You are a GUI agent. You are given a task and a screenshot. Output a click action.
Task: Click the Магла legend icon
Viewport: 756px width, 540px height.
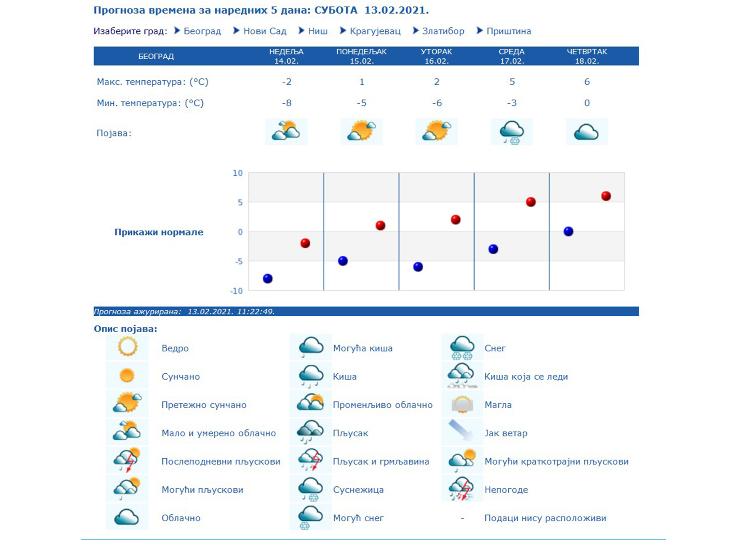click(x=462, y=404)
